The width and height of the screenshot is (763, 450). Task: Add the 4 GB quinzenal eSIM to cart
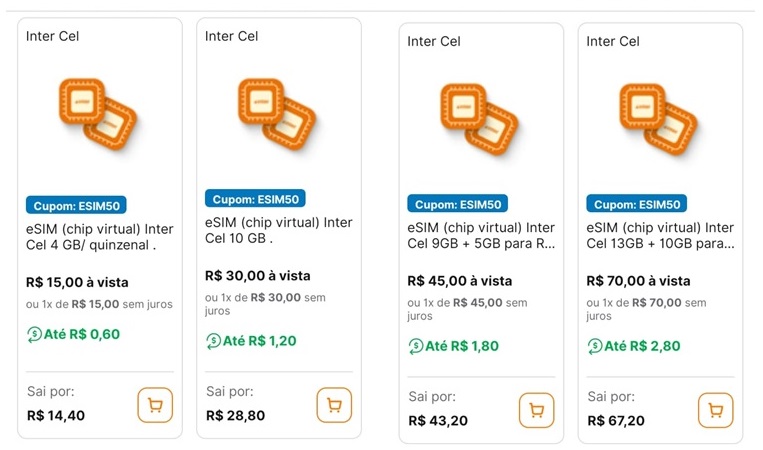click(155, 405)
